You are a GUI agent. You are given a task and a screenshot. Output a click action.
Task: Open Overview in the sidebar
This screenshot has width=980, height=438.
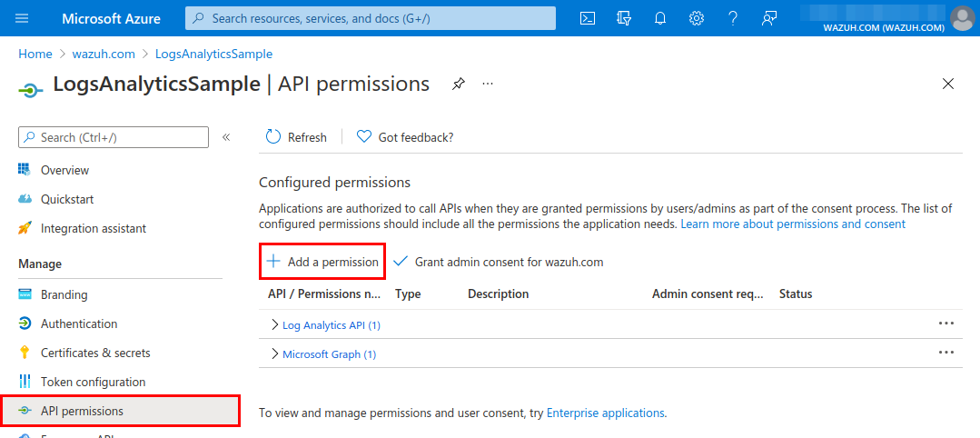tap(65, 170)
